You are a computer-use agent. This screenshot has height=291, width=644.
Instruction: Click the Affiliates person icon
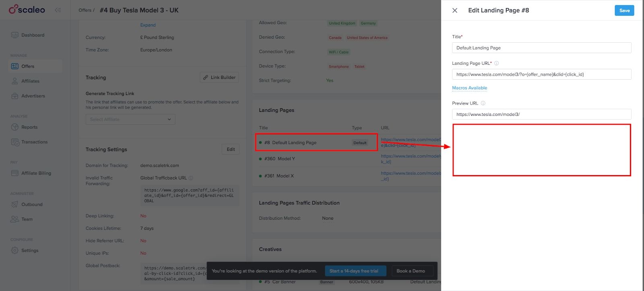click(15, 81)
